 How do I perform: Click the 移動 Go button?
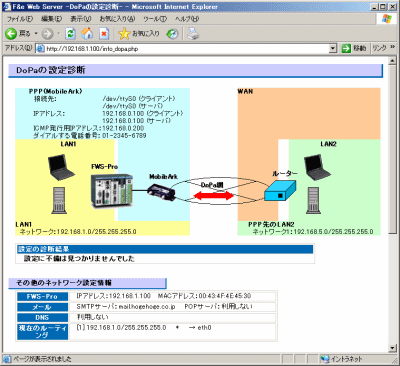point(354,48)
